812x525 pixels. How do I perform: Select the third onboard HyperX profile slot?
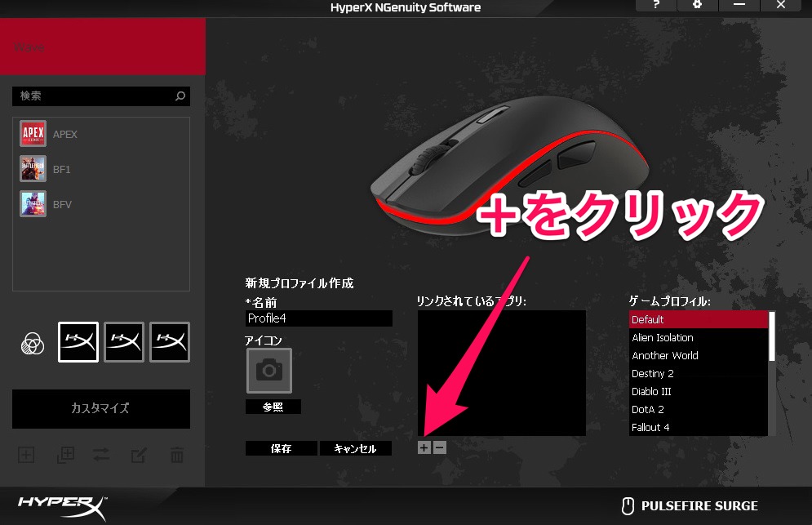coord(170,342)
